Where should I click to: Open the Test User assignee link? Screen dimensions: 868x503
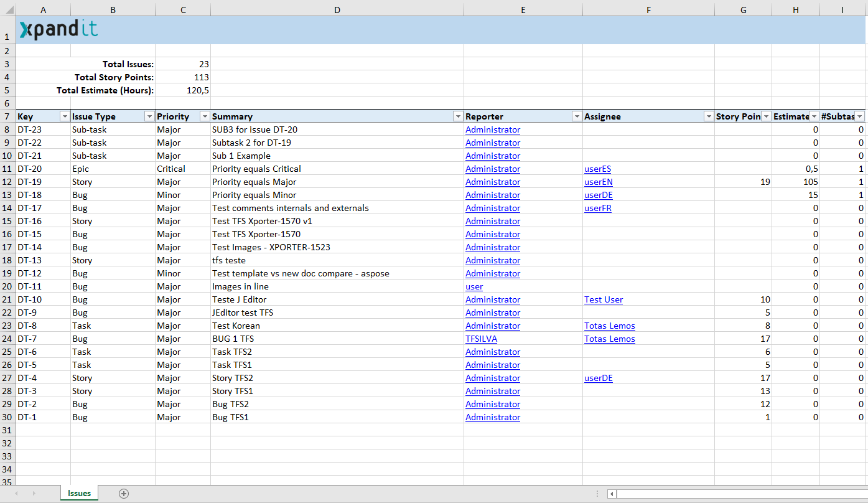point(603,299)
